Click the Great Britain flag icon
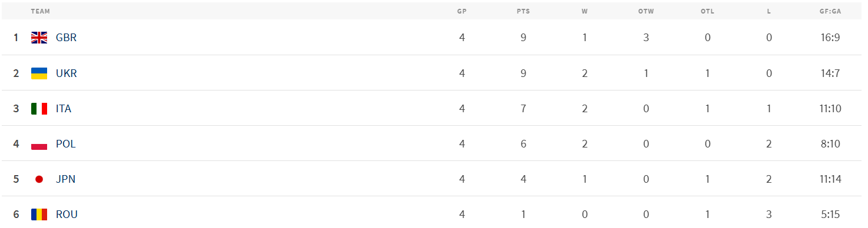The height and width of the screenshot is (228, 868). (39, 38)
